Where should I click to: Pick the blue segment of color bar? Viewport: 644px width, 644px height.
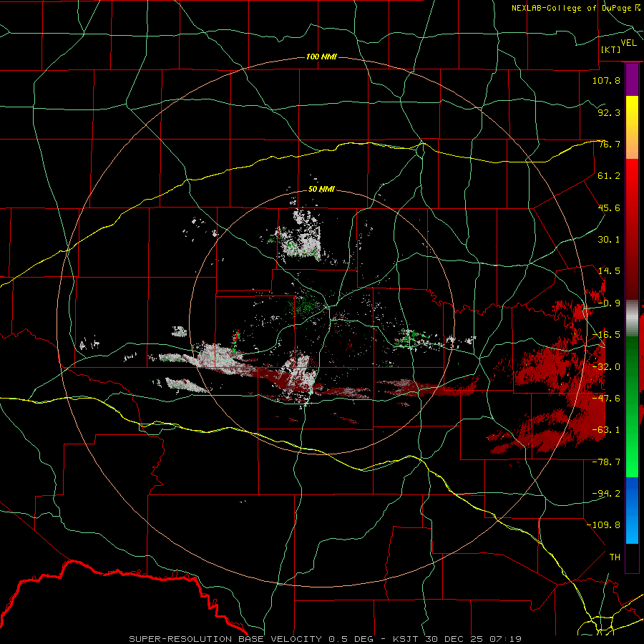tap(632, 510)
